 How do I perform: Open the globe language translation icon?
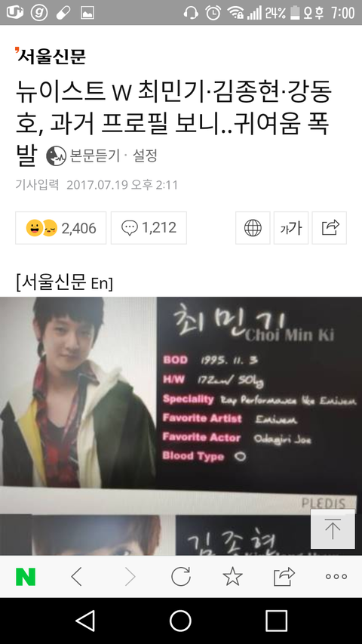[x=253, y=228]
